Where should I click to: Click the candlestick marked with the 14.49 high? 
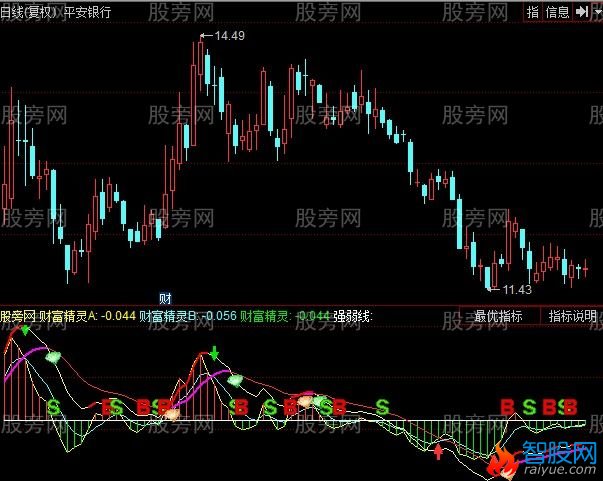pyautogui.click(x=201, y=58)
